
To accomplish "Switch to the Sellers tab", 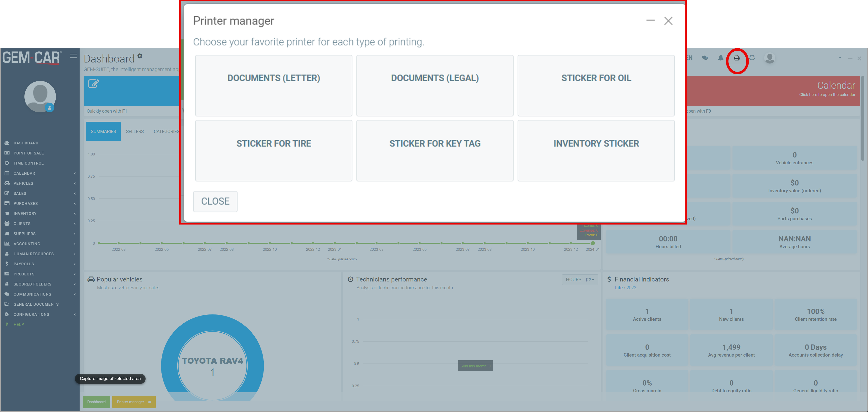I will coord(135,132).
